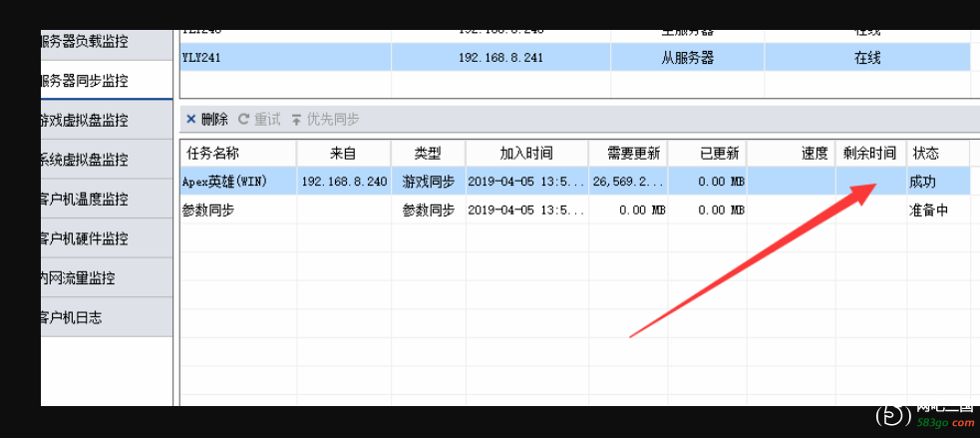This screenshot has height=438, width=980.
Task: Click the 加入时间 column header
Action: point(526,153)
